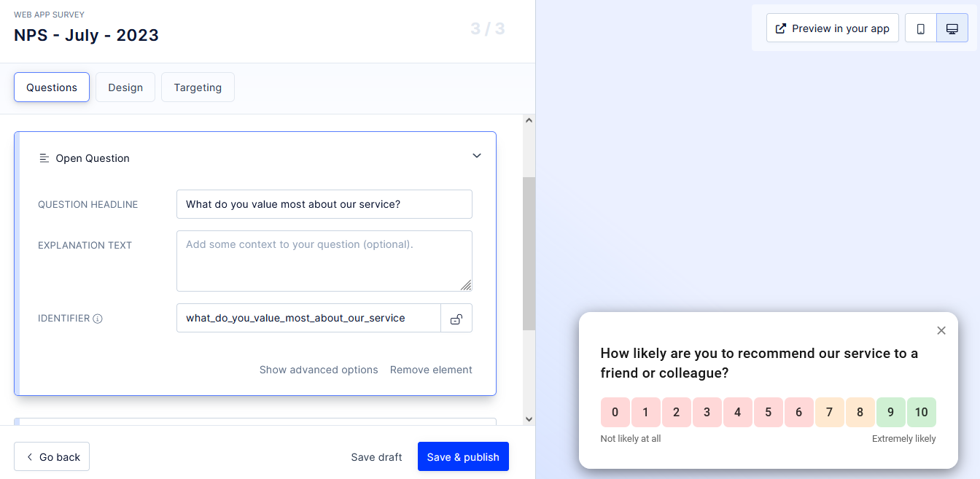Image resolution: width=980 pixels, height=479 pixels.
Task: Copy the identifier using the copy icon
Action: (x=456, y=318)
